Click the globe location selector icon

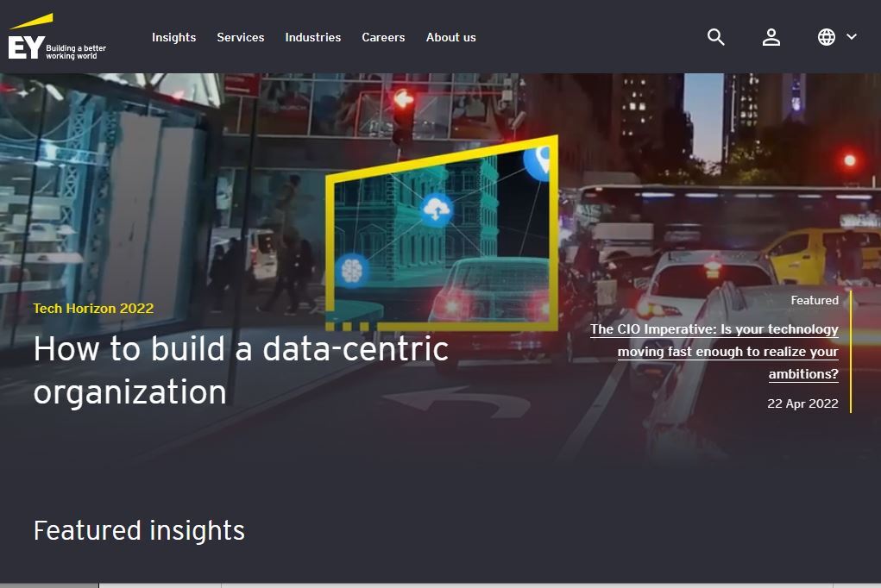coord(826,37)
